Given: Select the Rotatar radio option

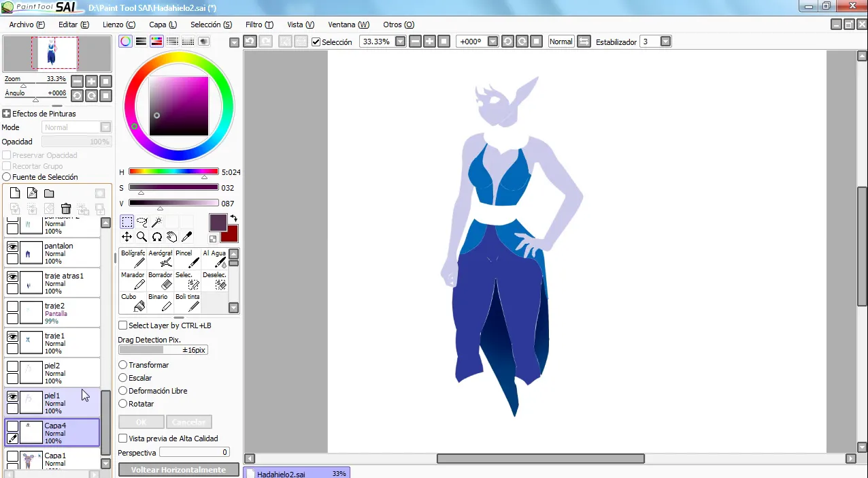Looking at the screenshot, I should [x=123, y=404].
